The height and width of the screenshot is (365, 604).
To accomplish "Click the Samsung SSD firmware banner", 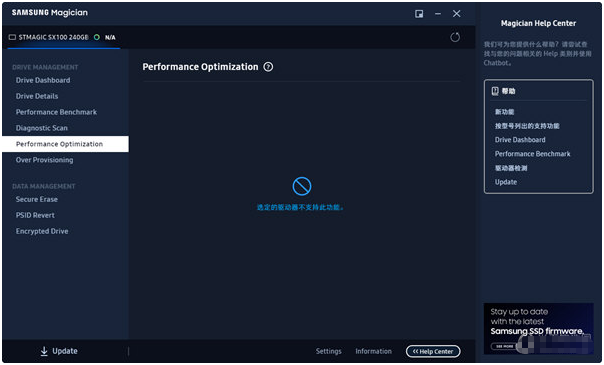I will [539, 328].
